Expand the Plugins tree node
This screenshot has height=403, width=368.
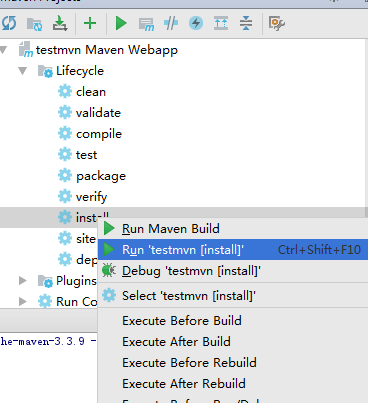(x=23, y=281)
